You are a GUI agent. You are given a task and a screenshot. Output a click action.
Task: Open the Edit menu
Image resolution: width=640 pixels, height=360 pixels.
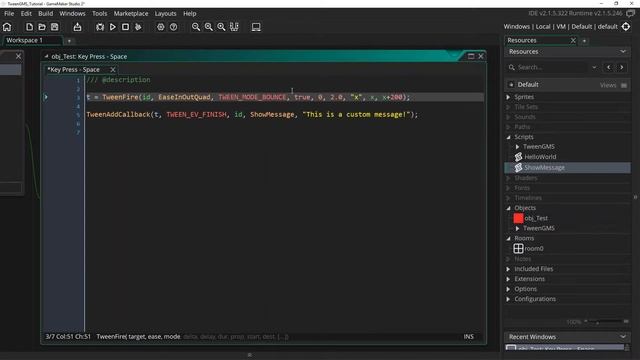[26, 13]
